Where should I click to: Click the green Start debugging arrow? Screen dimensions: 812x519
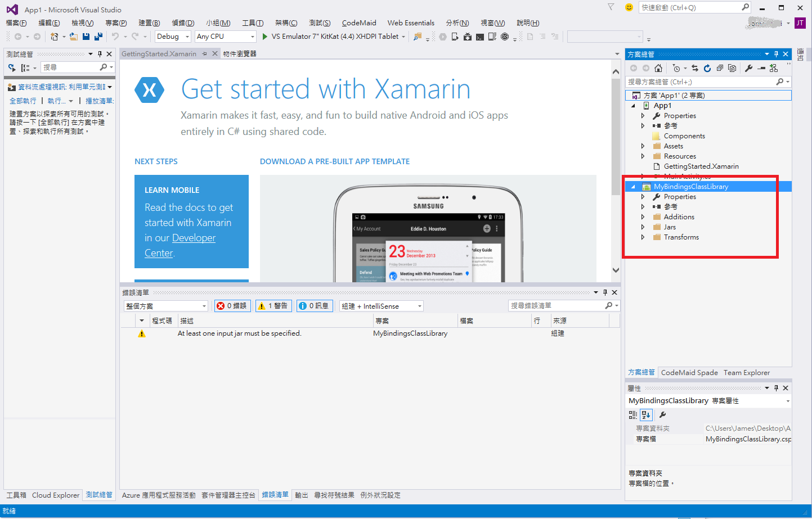pyautogui.click(x=264, y=37)
